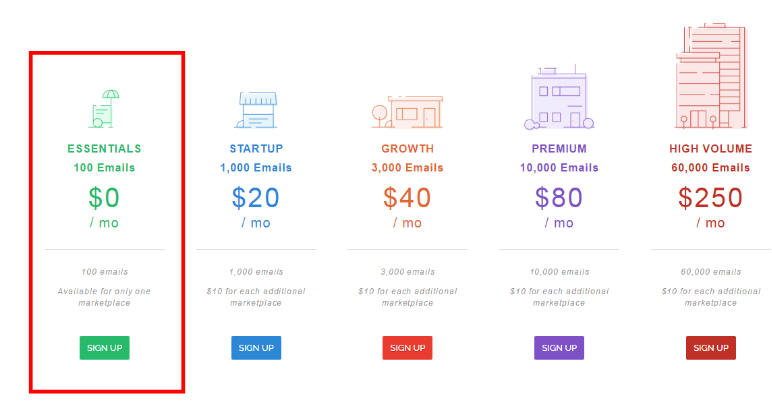The width and height of the screenshot is (772, 418).
Task: Sign up for the Premium plan
Action: [559, 348]
